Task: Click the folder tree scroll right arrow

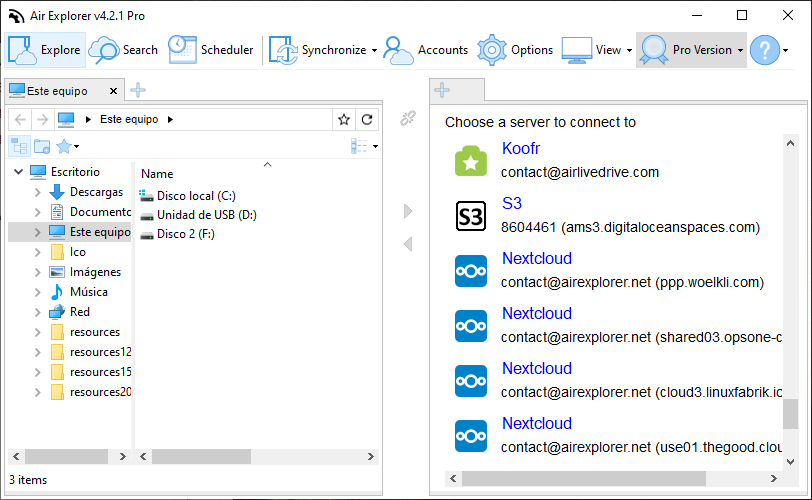Action: click(x=123, y=457)
